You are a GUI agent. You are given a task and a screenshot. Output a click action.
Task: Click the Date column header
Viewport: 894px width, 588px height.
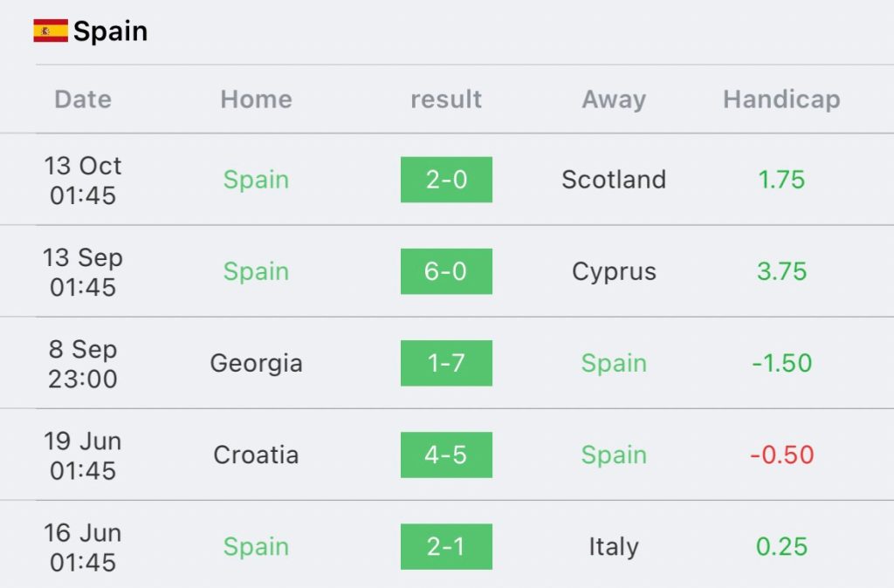click(83, 99)
